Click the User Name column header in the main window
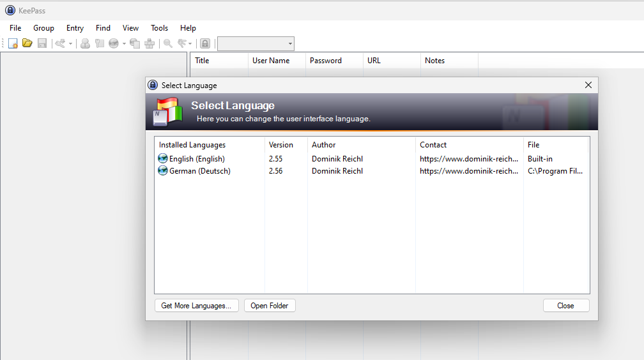This screenshot has width=644, height=360. click(x=277, y=61)
